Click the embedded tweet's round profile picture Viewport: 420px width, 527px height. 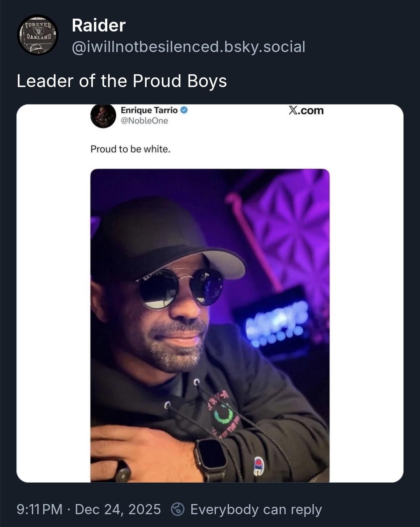103,116
